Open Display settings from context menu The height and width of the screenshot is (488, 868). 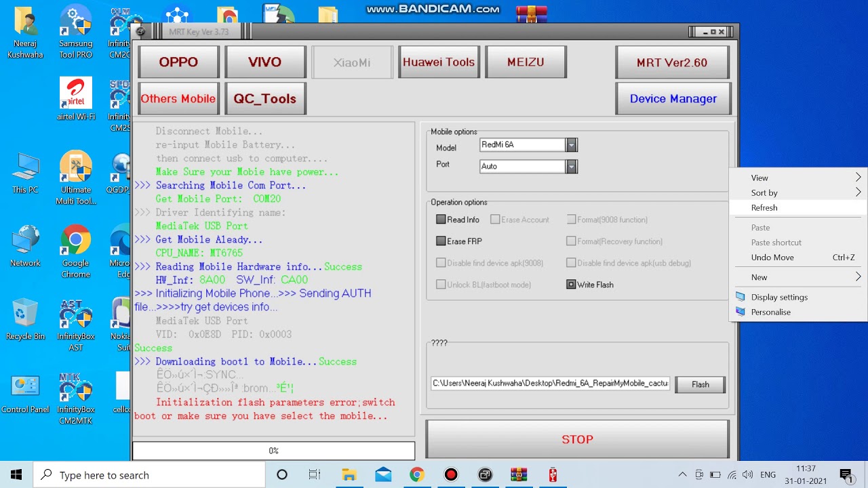tap(799, 297)
